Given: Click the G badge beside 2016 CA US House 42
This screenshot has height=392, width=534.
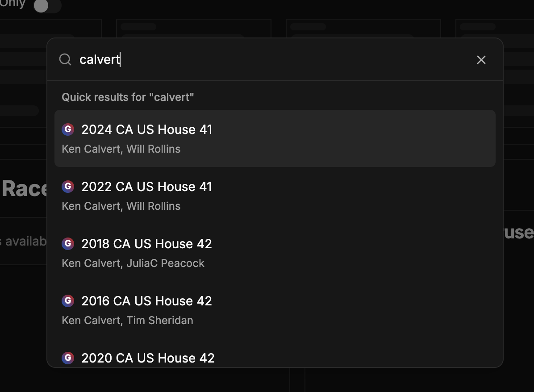Looking at the screenshot, I should pos(67,301).
